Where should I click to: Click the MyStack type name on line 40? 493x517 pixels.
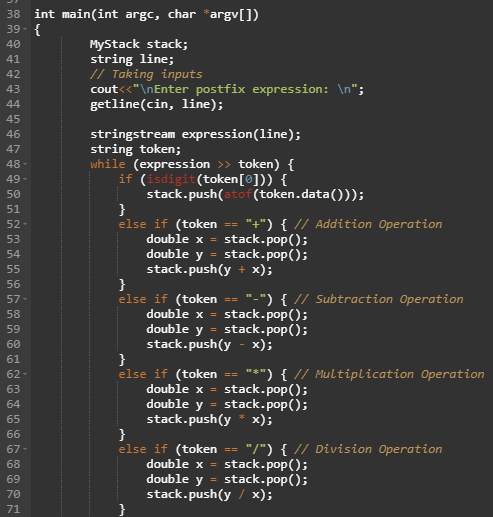tap(115, 44)
